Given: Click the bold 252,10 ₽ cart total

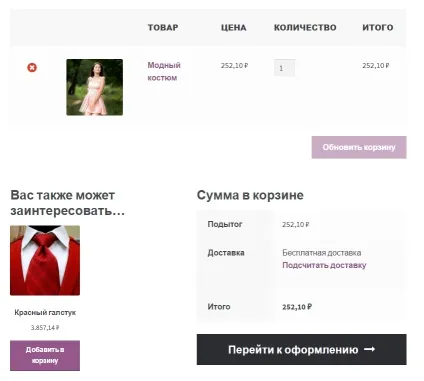Looking at the screenshot, I should (297, 307).
